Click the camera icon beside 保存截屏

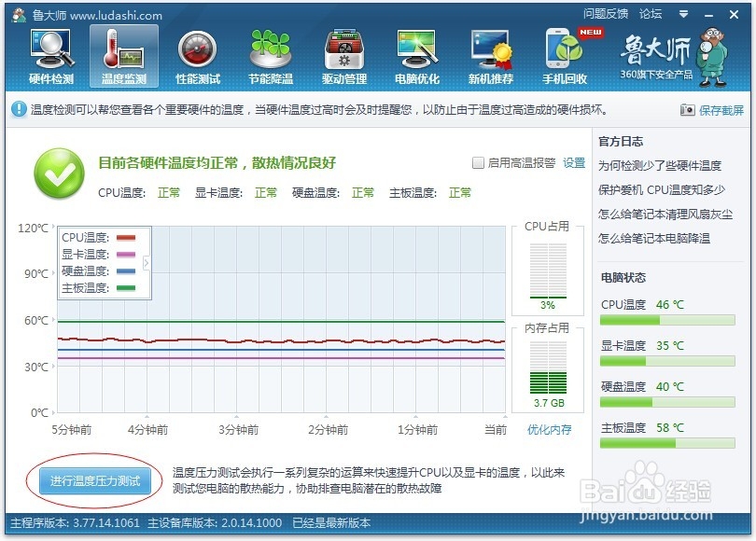pos(688,110)
